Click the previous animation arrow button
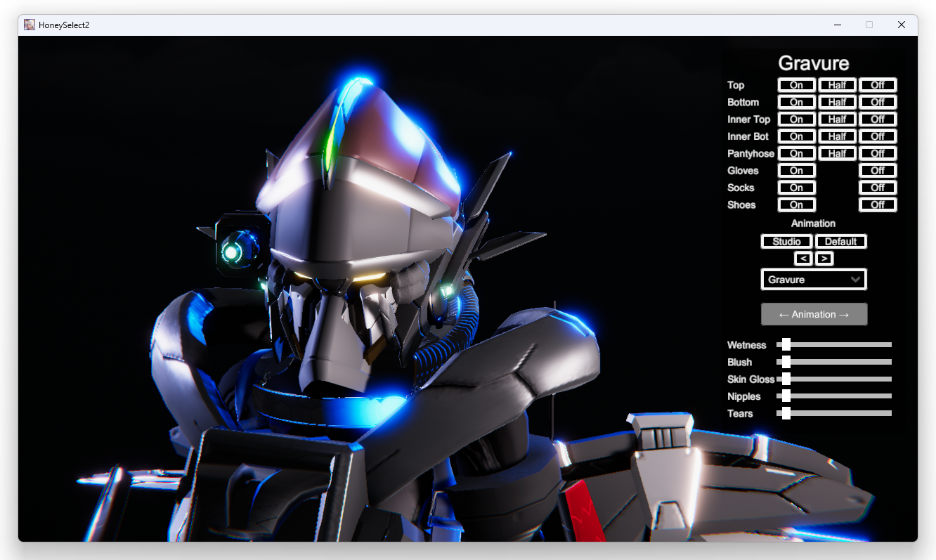Image resolution: width=936 pixels, height=560 pixels. coord(803,259)
